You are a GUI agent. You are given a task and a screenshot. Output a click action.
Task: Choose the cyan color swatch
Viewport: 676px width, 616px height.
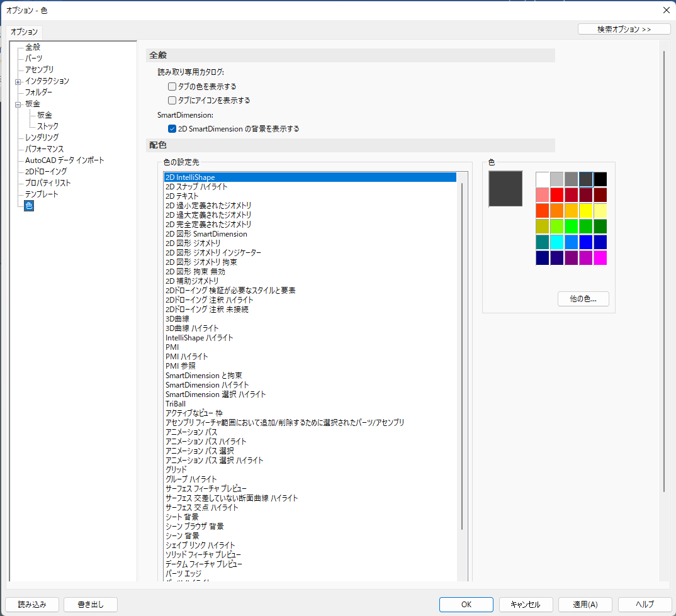(557, 242)
